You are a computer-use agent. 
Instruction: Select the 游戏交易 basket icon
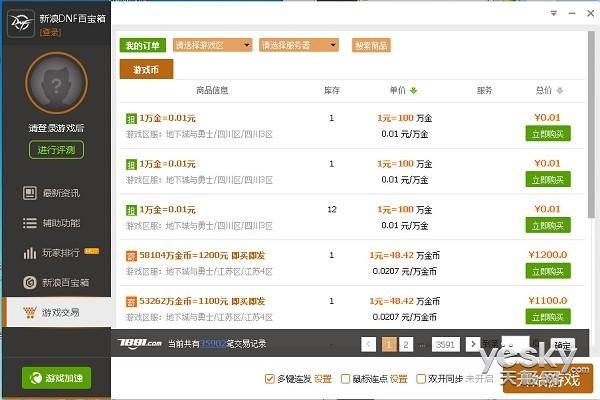(29, 312)
